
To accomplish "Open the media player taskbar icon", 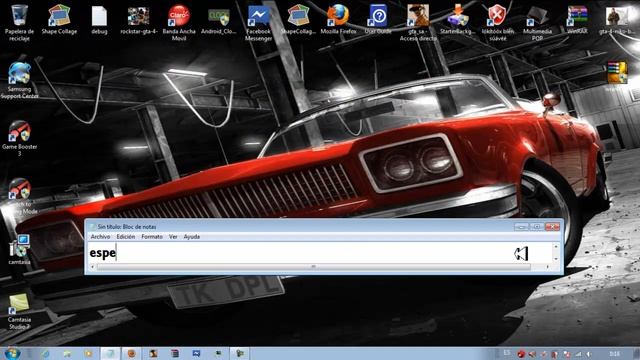I will click(89, 354).
